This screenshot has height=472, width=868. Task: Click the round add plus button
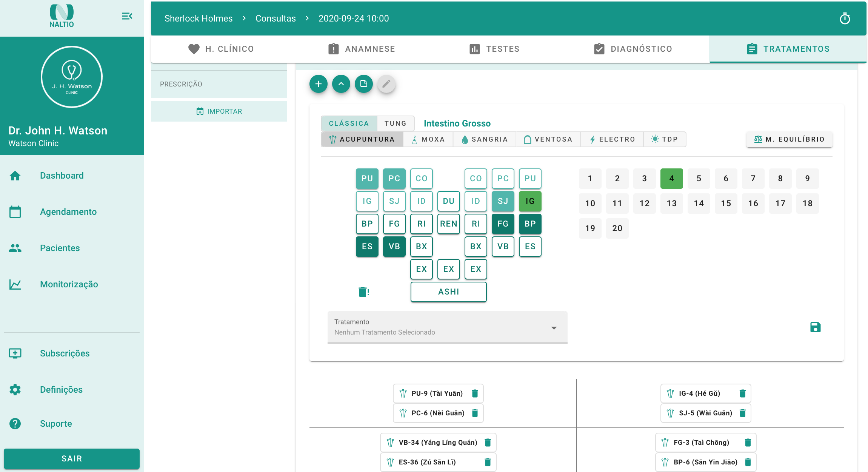(318, 84)
